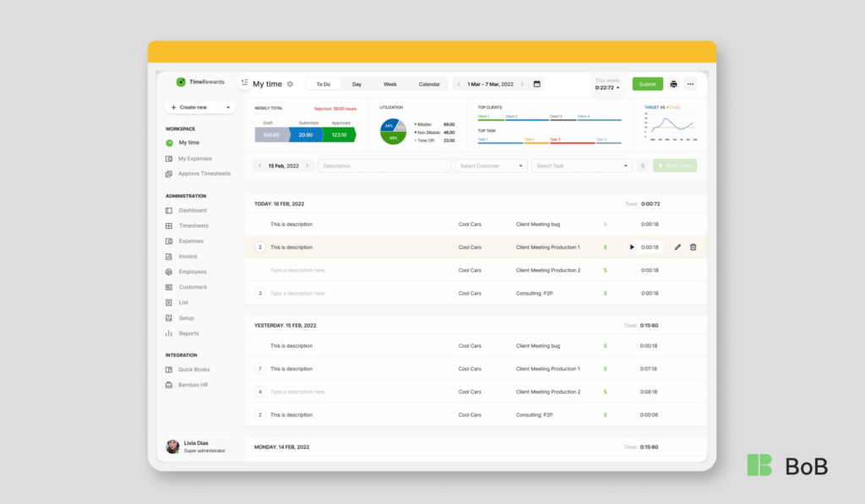865x504 pixels.
Task: Open the calendar date picker icon
Action: (536, 84)
